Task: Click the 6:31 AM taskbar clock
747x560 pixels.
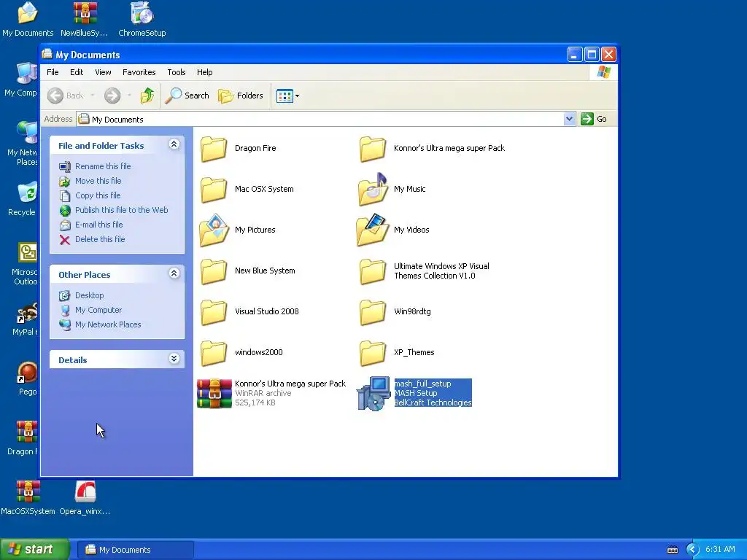Action: (720, 550)
